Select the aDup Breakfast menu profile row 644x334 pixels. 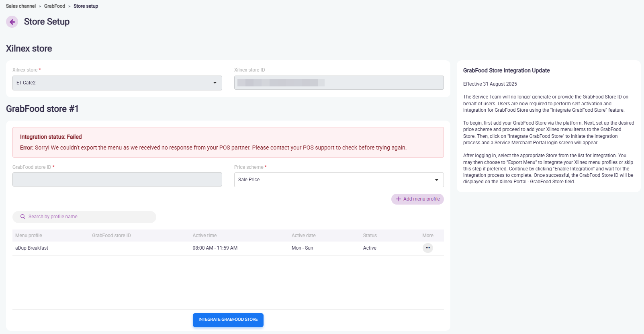coord(32,248)
